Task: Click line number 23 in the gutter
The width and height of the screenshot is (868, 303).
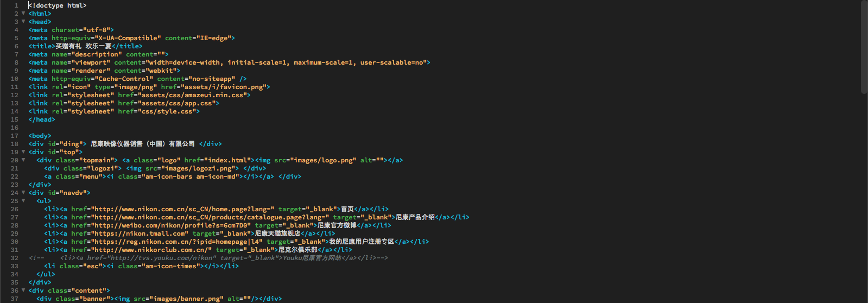Action: point(15,185)
